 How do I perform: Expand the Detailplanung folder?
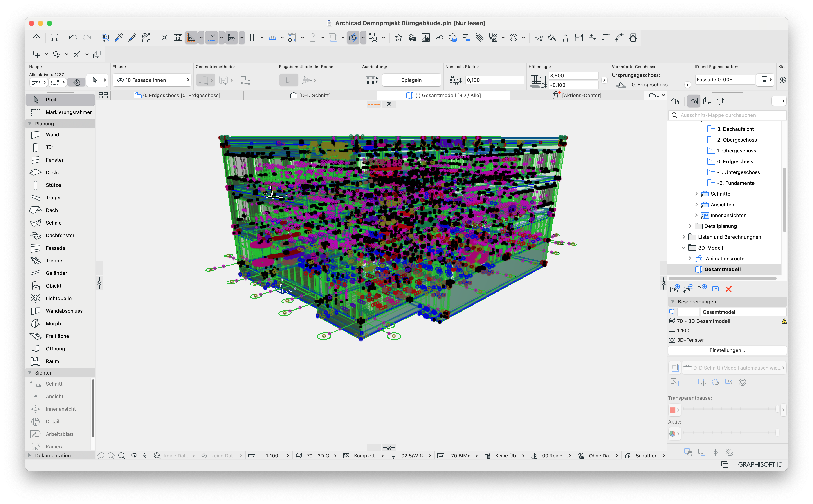(690, 226)
